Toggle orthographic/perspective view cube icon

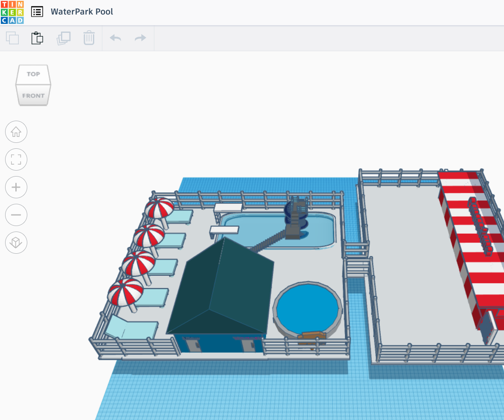coord(16,242)
